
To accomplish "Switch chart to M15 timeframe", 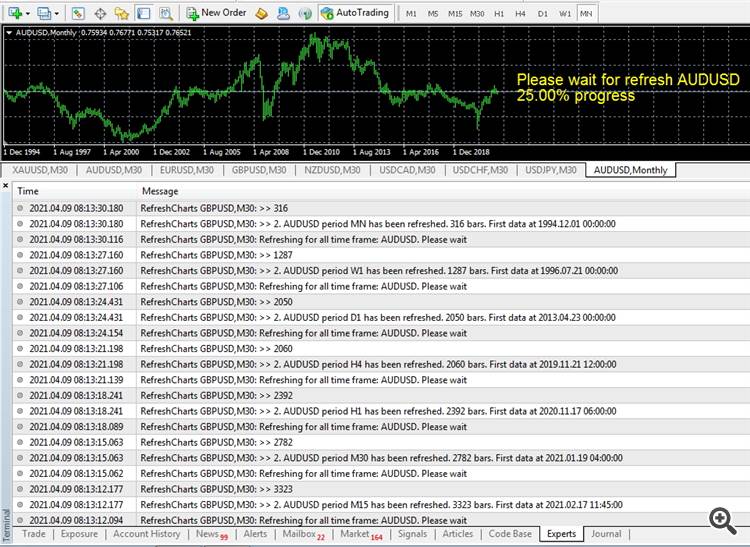I will point(455,13).
